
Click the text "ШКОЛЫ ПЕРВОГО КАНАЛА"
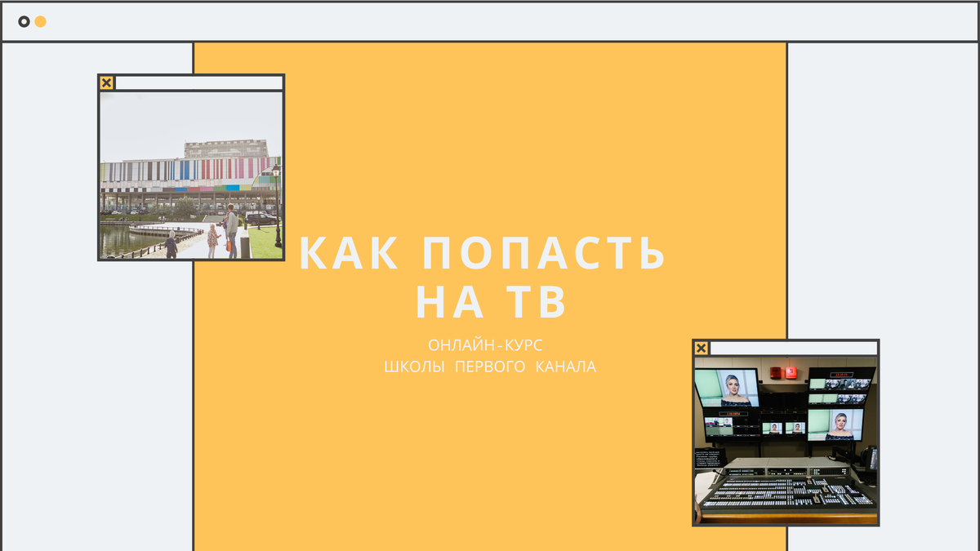click(x=491, y=367)
